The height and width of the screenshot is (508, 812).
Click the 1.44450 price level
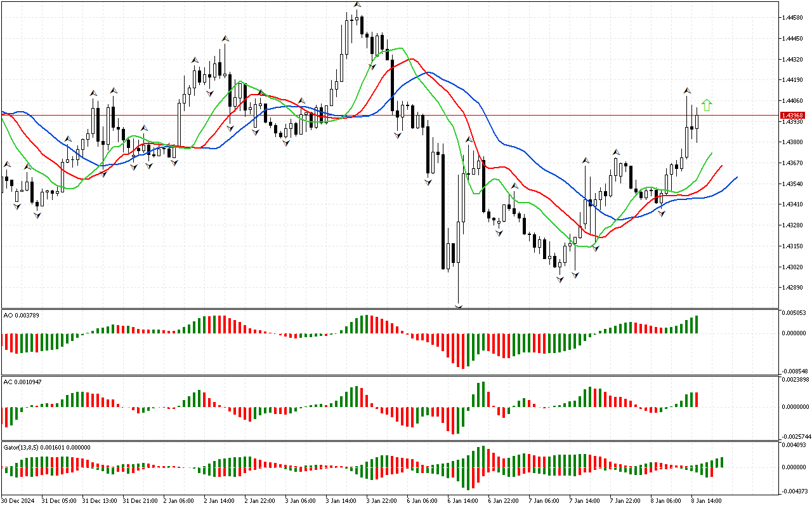click(793, 39)
